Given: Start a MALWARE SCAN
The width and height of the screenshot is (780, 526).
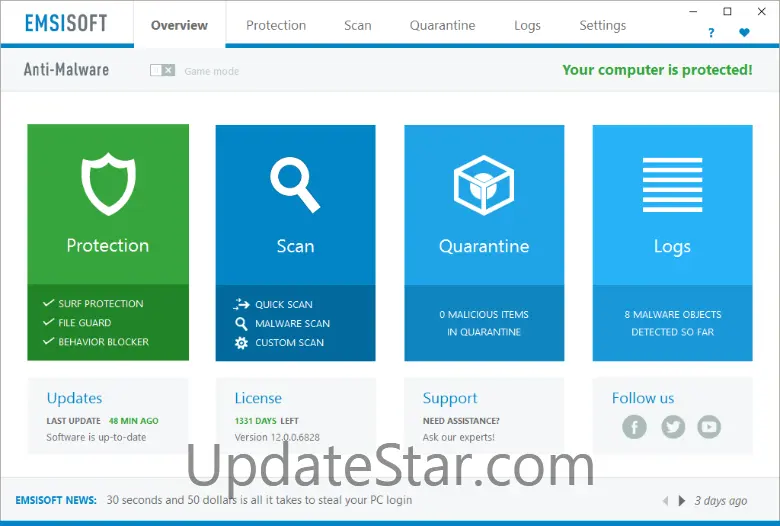Looking at the screenshot, I should pyautogui.click(x=292, y=323).
